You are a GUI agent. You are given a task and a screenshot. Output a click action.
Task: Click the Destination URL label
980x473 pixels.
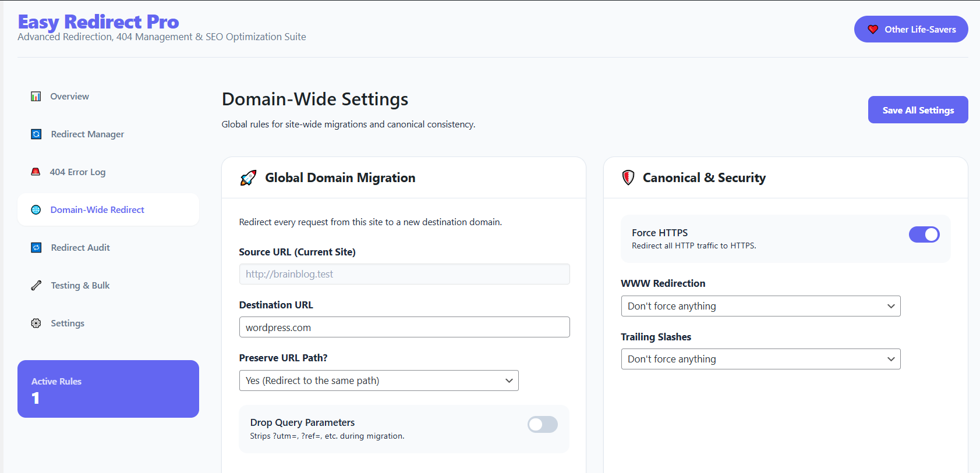coord(276,305)
